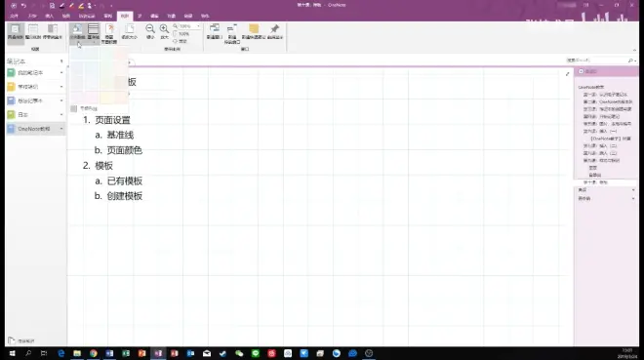Screen dimensions: 644x360
Task: Choose the No Color option in page color menu
Action: click(x=84, y=108)
